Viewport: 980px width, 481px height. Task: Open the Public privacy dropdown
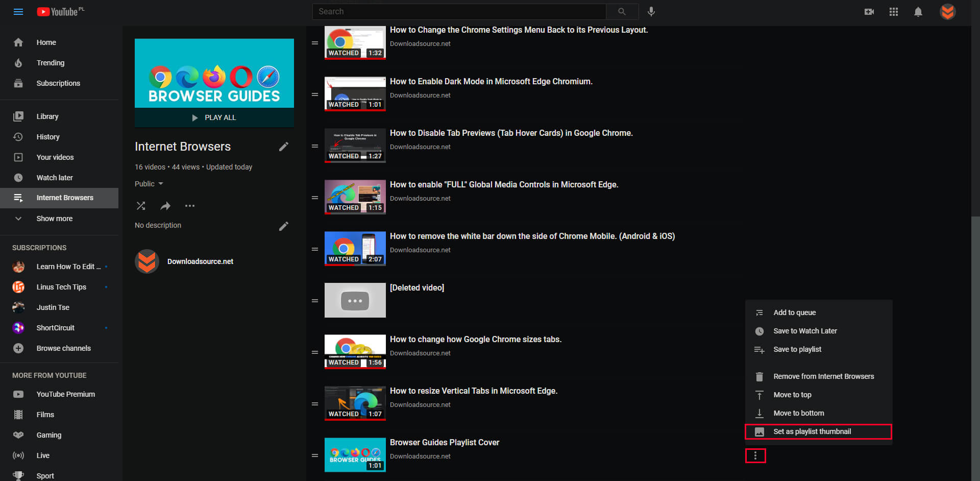[149, 184]
